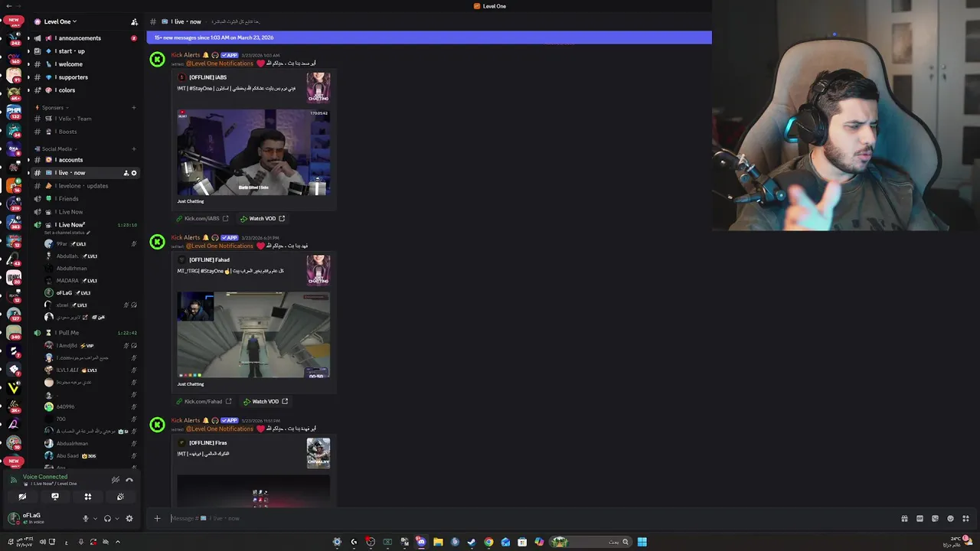Open the announcements channel
This screenshot has height=551, width=980.
pyautogui.click(x=84, y=38)
